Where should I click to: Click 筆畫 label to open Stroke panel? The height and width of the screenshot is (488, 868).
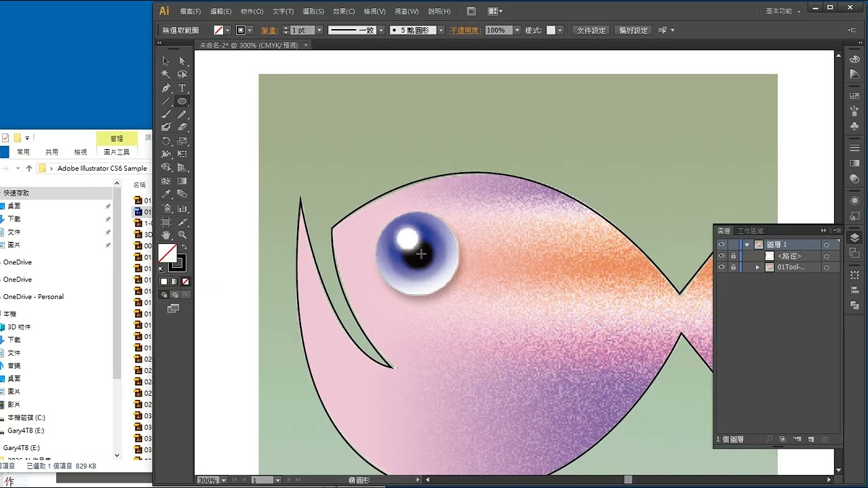pos(269,30)
